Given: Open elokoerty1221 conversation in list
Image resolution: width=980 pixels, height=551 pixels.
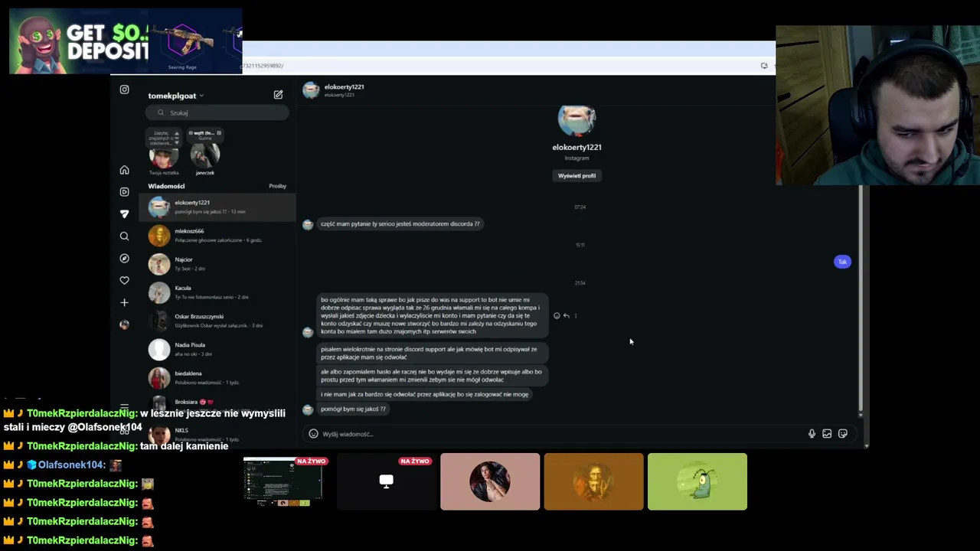Looking at the screenshot, I should coord(217,207).
